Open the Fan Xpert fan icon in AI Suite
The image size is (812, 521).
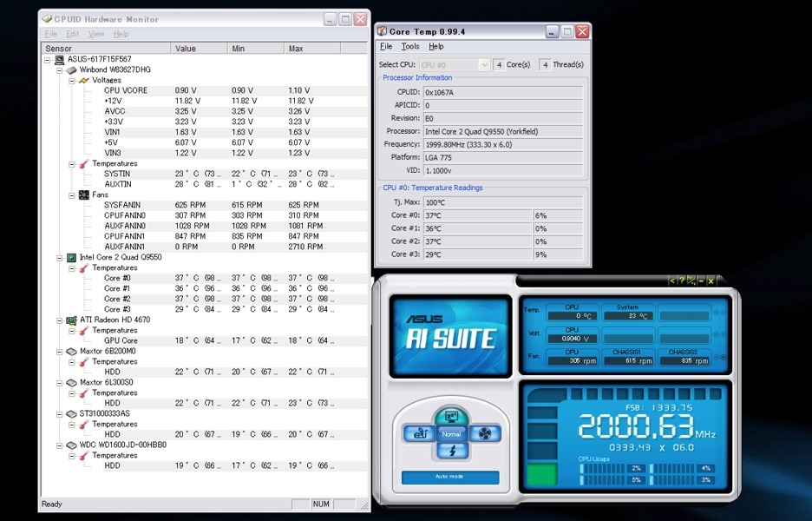[484, 433]
